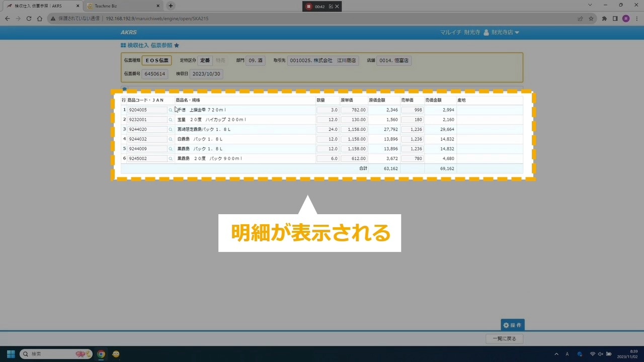Image resolution: width=644 pixels, height=362 pixels.
Task: Reload the page with browser refresh icon
Action: point(29,19)
